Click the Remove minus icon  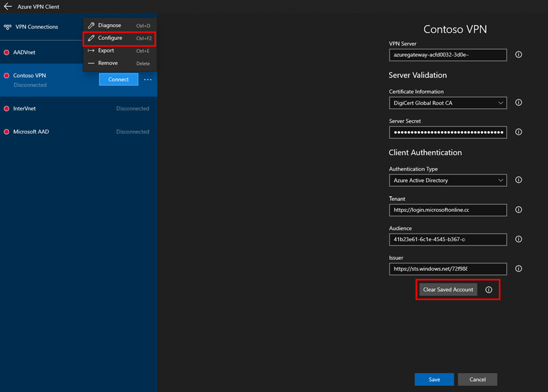pos(91,63)
